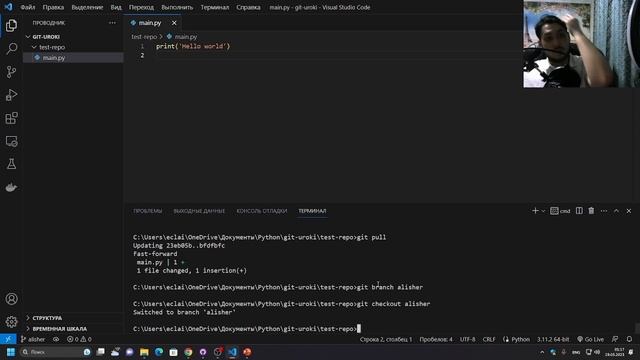Viewport: 640px width, 360px height.
Task: Open the Docker view in activity bar
Action: (11, 187)
